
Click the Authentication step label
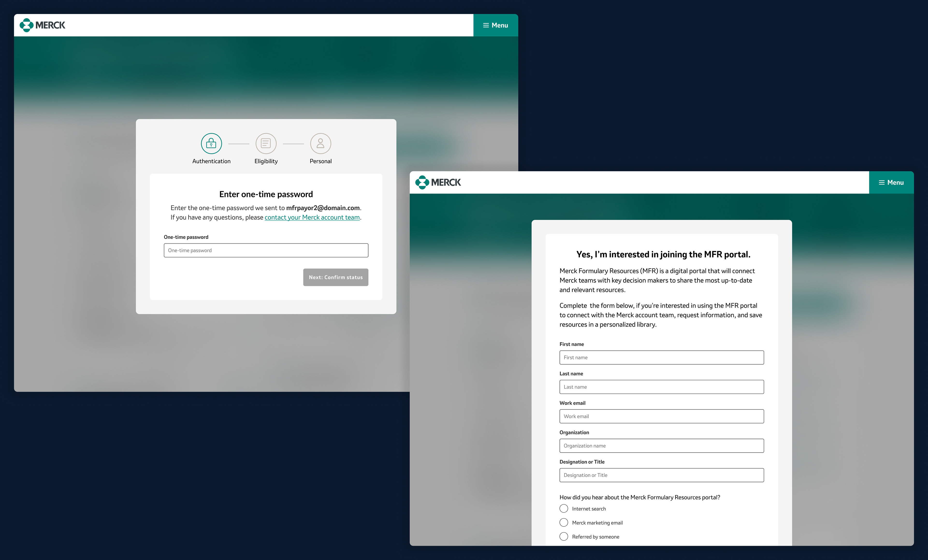211,161
